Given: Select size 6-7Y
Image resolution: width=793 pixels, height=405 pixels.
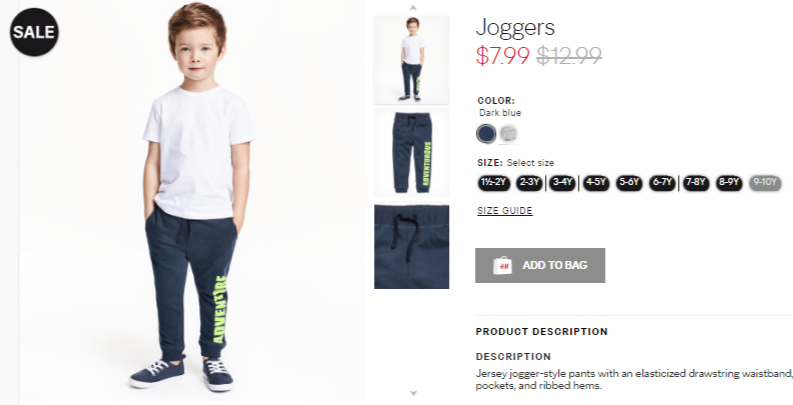Looking at the screenshot, I should (x=663, y=183).
